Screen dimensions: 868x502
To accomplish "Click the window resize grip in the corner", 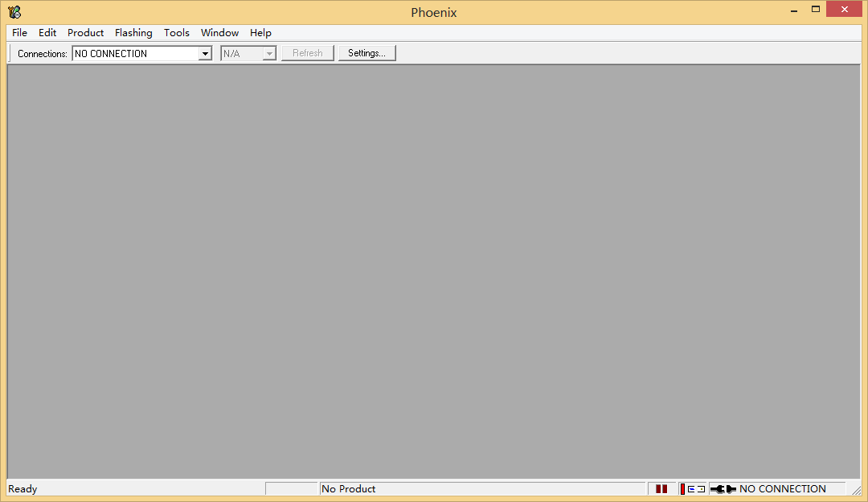I will pos(856,490).
